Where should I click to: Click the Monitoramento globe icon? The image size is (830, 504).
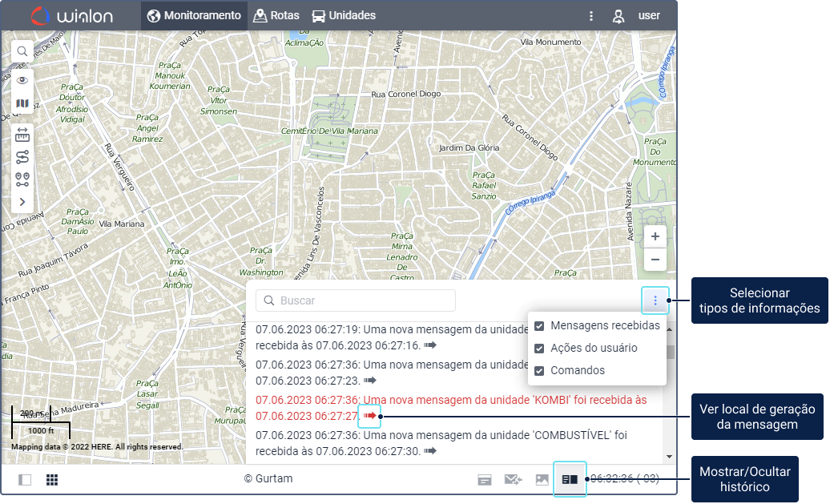point(154,16)
